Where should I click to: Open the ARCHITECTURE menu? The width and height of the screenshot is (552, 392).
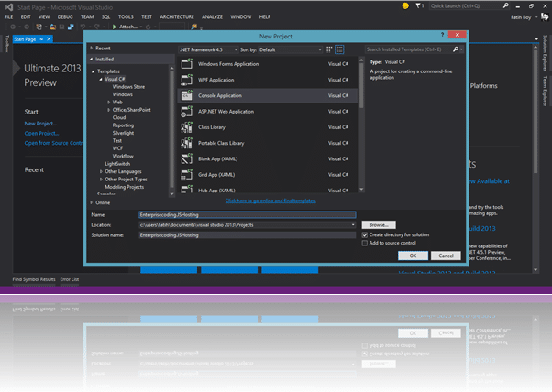pyautogui.click(x=177, y=16)
